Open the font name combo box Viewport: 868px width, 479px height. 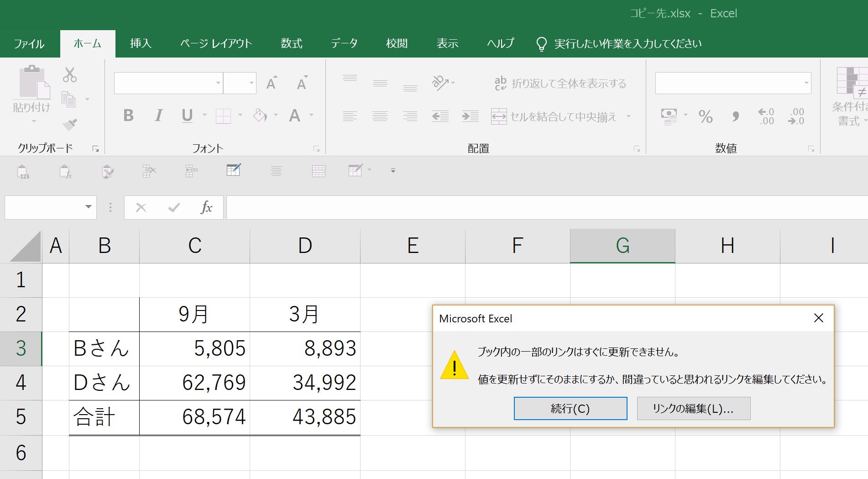168,83
